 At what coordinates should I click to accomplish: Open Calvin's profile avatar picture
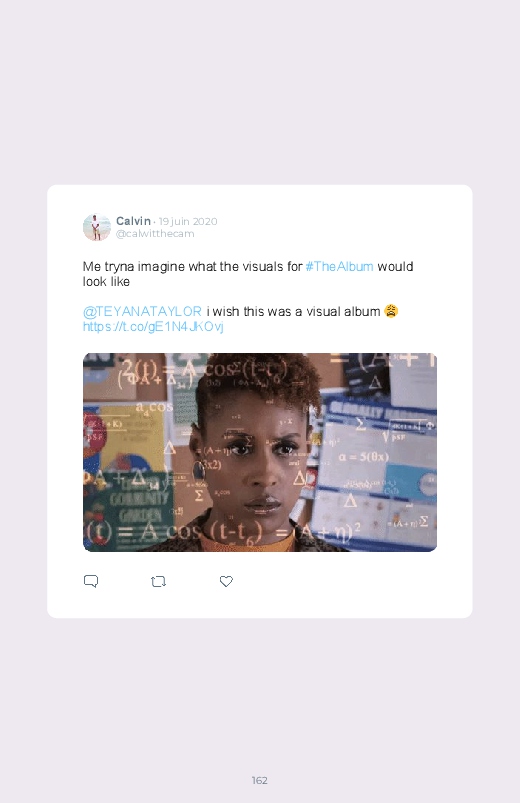click(97, 227)
